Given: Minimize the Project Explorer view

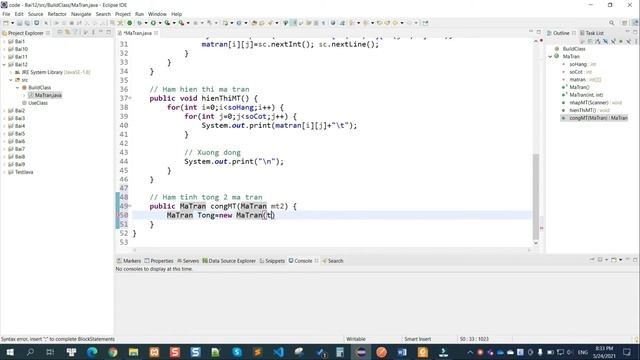Looking at the screenshot, I should pyautogui.click(x=101, y=32).
